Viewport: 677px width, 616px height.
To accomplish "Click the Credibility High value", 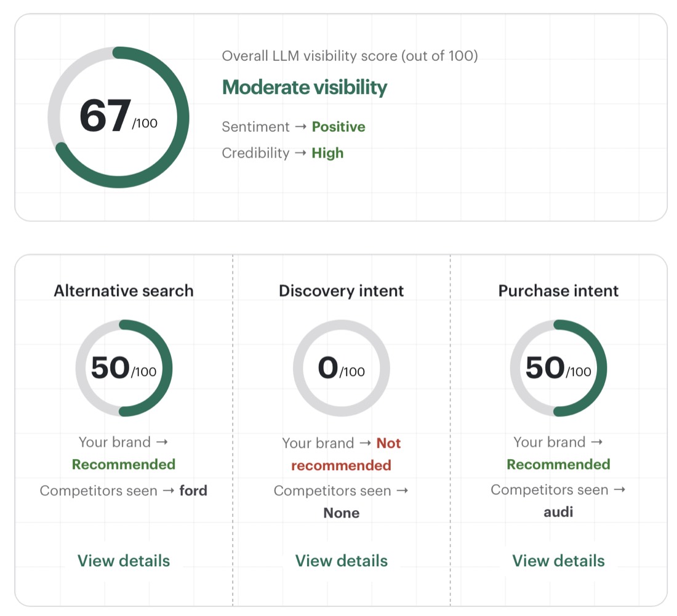I will pos(327,153).
